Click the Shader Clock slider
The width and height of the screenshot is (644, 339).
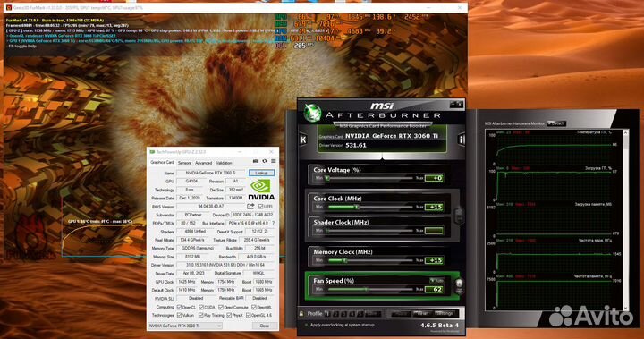tap(369, 231)
